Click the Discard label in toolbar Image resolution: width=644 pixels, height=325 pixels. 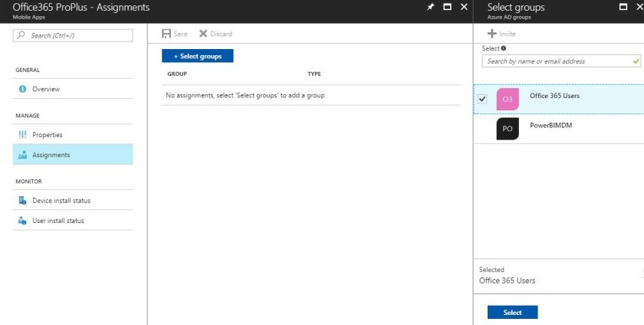pyautogui.click(x=222, y=34)
